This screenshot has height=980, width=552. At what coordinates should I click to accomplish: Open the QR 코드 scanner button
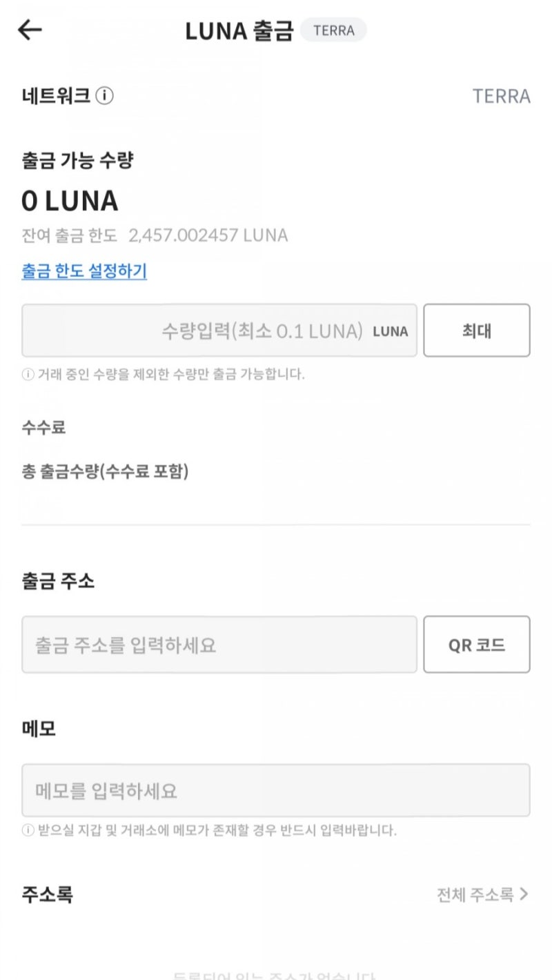coord(477,644)
